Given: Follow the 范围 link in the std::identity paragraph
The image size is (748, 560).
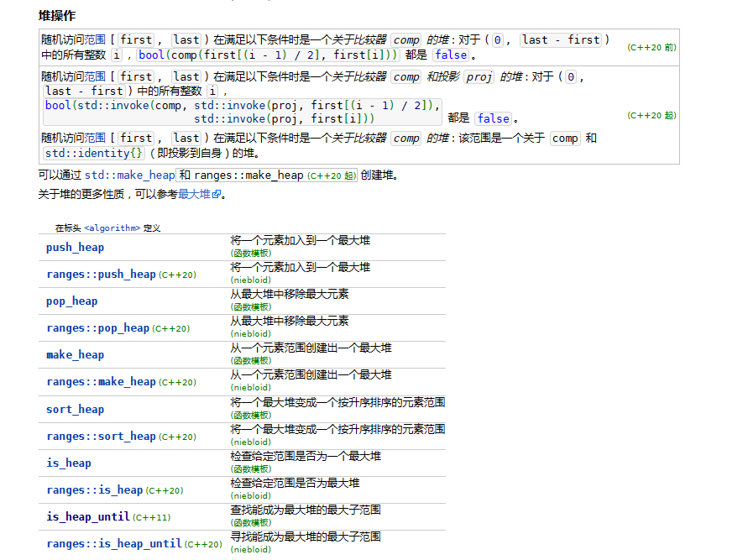Looking at the screenshot, I should point(95,138).
